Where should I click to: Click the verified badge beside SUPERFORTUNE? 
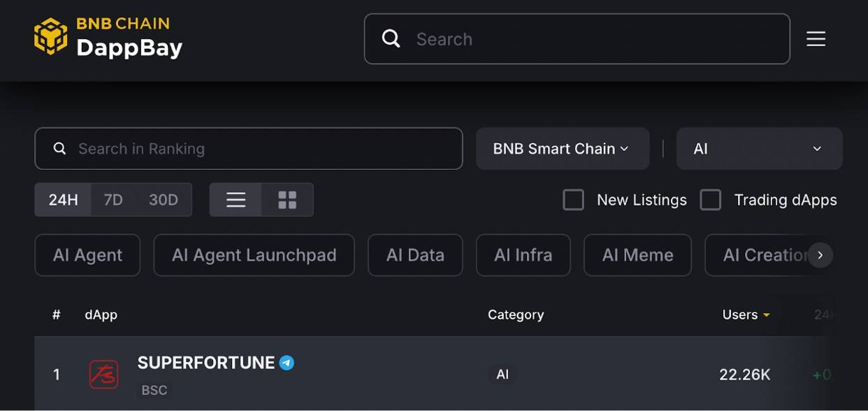[x=287, y=363]
